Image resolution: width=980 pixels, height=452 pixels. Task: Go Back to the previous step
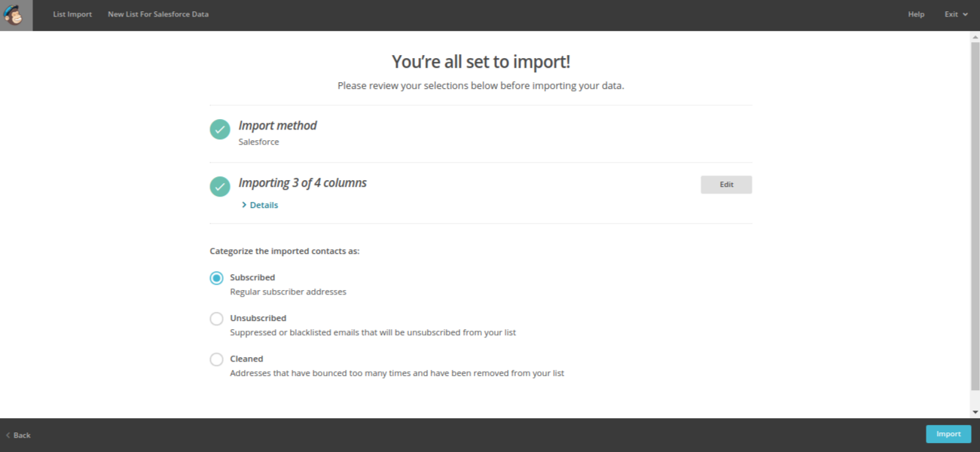[22, 435]
